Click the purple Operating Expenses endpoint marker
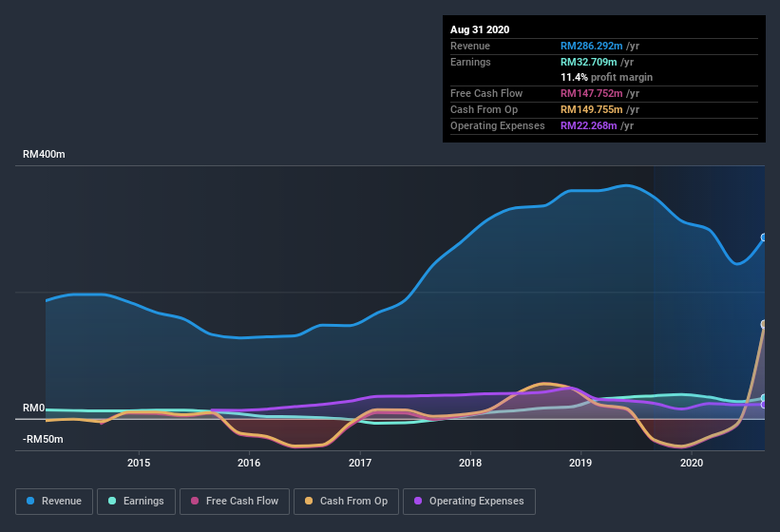 pyautogui.click(x=764, y=405)
